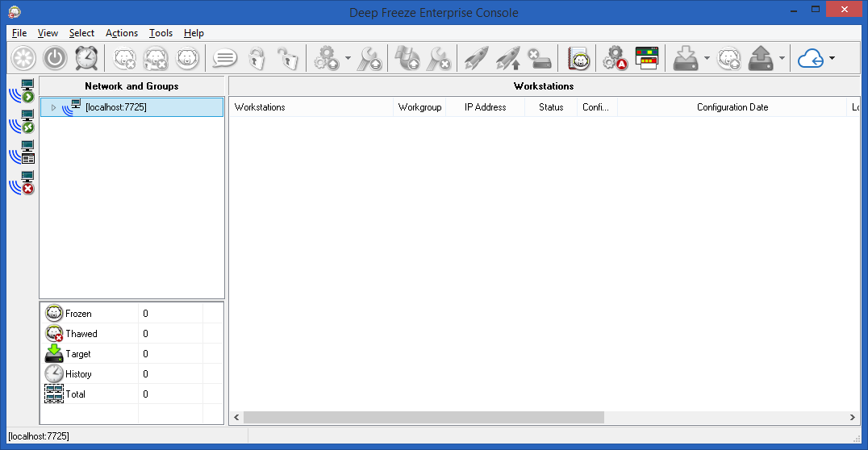Sort by Workgroup column header
868x450 pixels.
(x=419, y=107)
